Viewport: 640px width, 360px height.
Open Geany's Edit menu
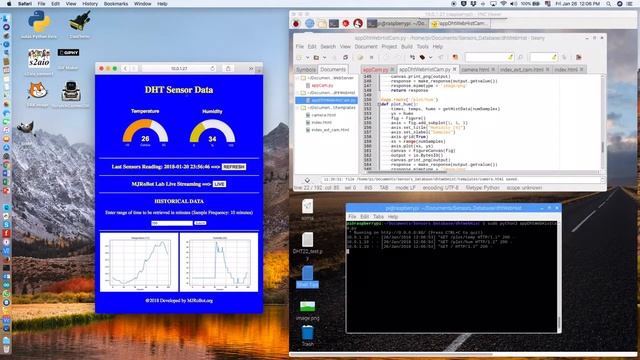312,47
